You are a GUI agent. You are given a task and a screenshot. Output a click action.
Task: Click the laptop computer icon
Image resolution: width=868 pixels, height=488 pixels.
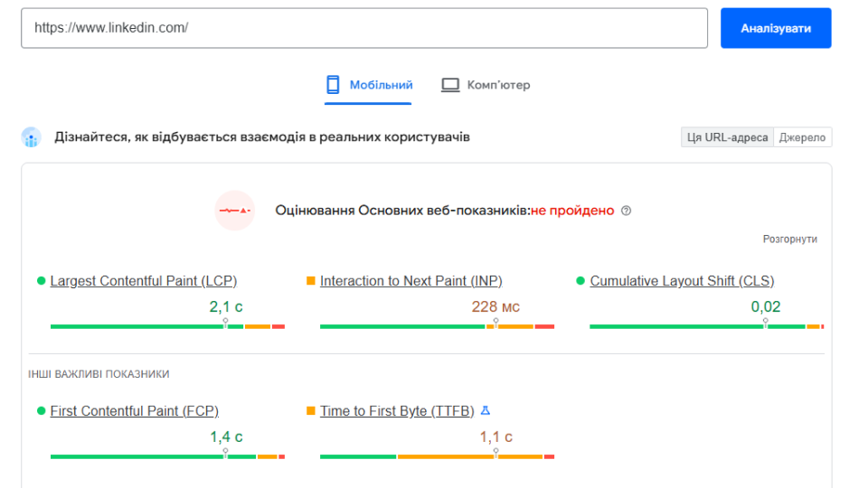pyautogui.click(x=450, y=85)
